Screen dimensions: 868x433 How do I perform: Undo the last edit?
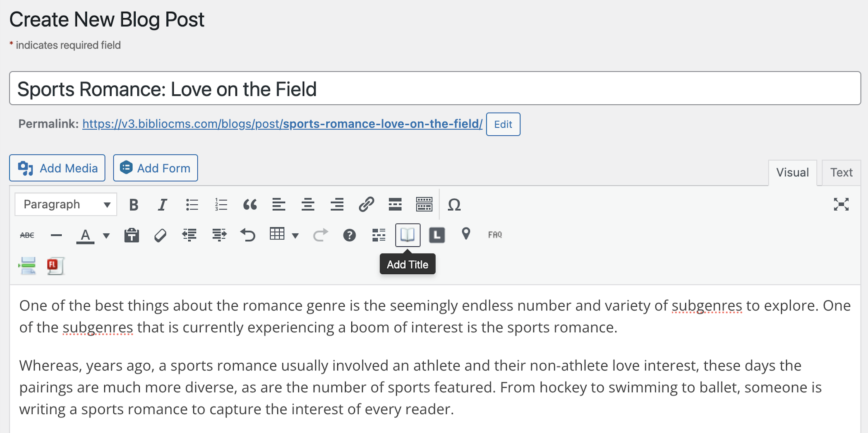pos(248,235)
